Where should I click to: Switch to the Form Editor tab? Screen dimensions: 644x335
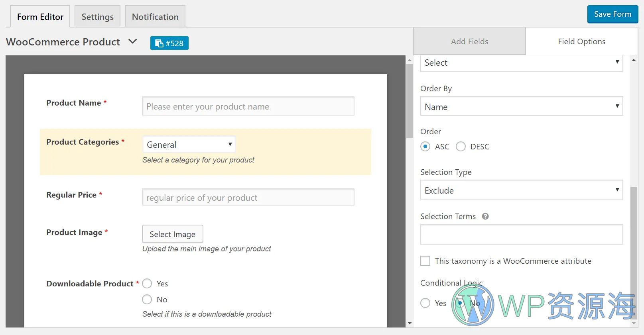click(x=40, y=17)
